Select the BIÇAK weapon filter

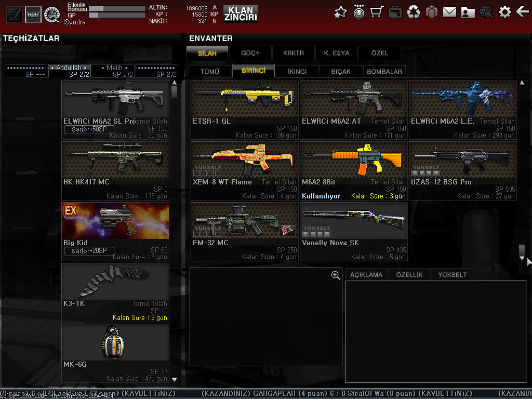[341, 71]
